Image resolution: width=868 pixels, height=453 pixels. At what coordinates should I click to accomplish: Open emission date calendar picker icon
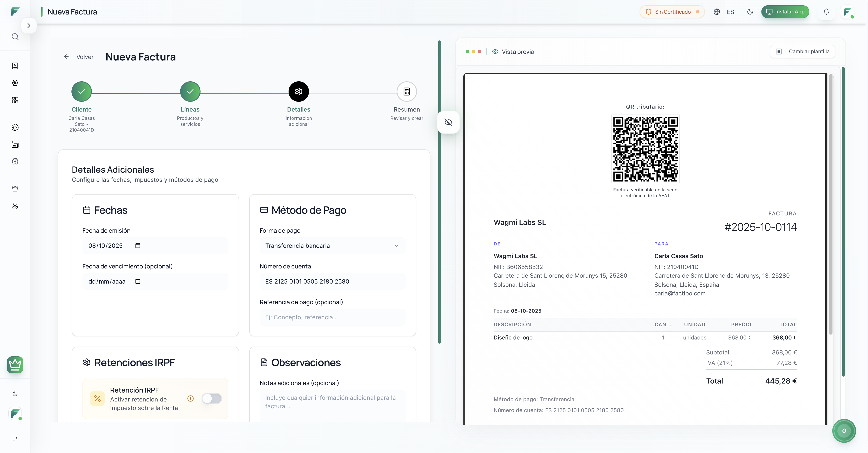click(138, 246)
